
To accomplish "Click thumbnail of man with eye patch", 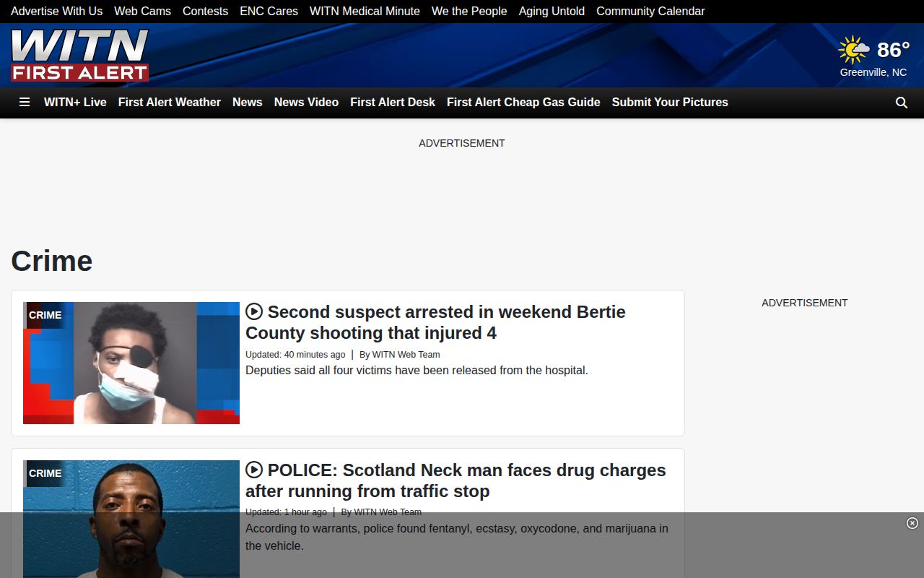I will (131, 363).
